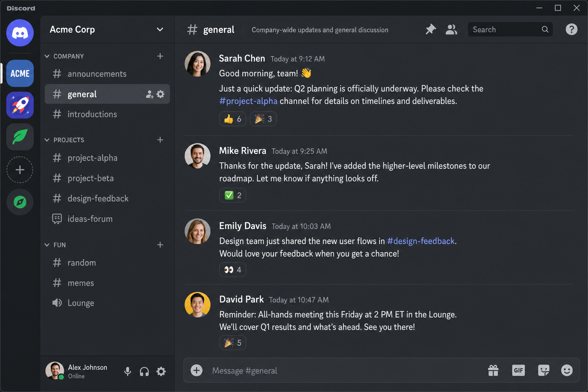Toggle eyes reaction on Emily's message
The image size is (588, 392).
pos(233,270)
